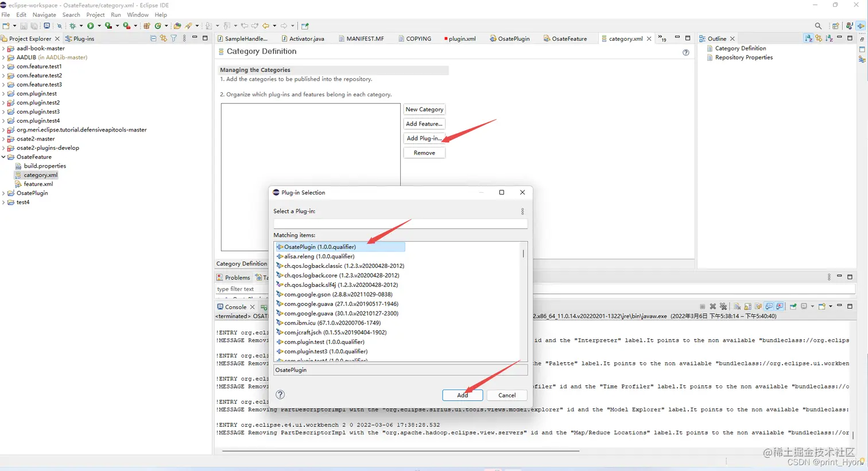Open the Open Console dropdown arrow
Screen dimensions: 868x471
tap(830, 307)
